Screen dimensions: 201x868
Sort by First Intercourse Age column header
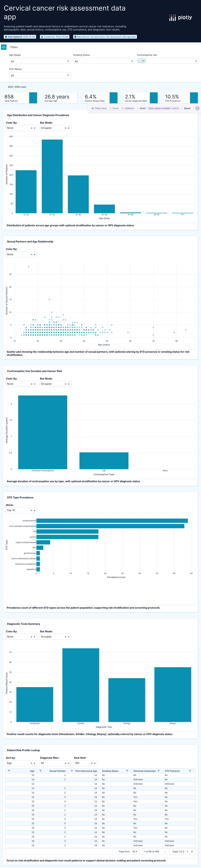pos(86,771)
